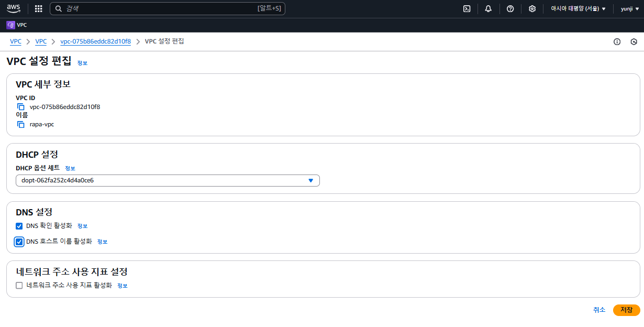Image resolution: width=644 pixels, height=327 pixels.
Task: Open 정보 link next to DHCP 옵션 세트
Action: pyautogui.click(x=70, y=168)
